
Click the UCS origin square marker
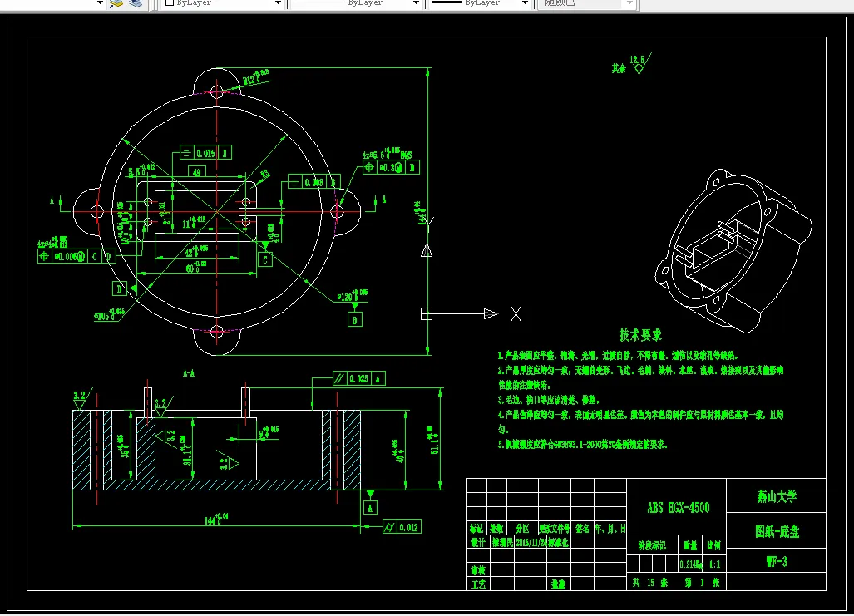tap(427, 313)
